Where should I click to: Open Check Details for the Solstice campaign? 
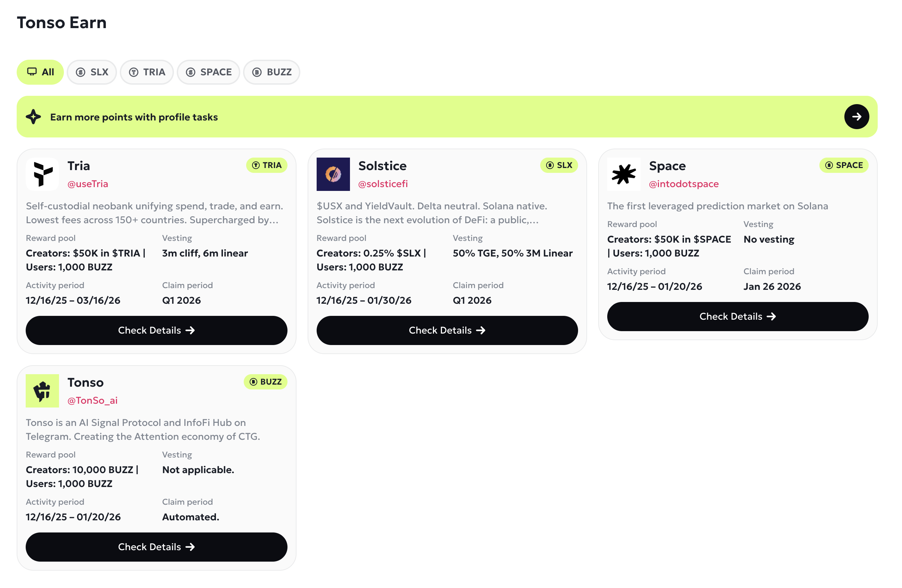pos(447,330)
